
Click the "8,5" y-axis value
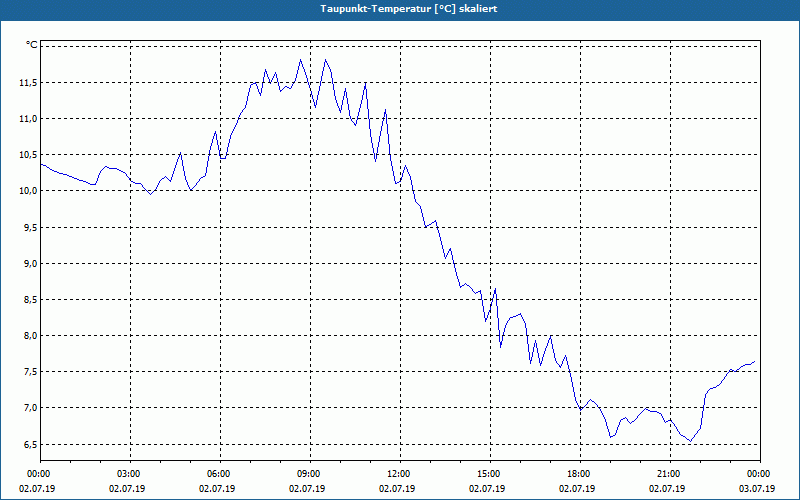30,299
